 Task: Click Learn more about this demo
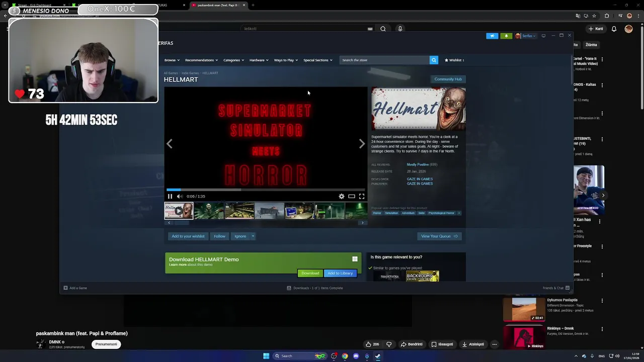(178, 264)
